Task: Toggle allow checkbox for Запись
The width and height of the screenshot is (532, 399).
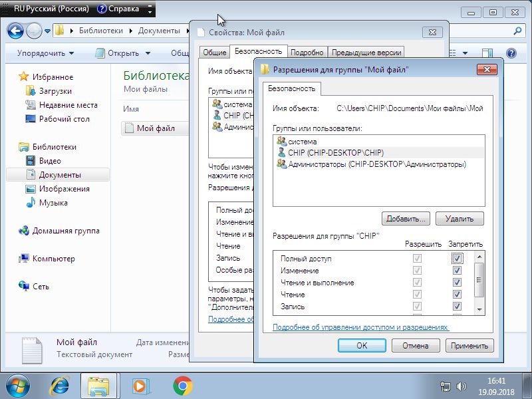Action: click(x=417, y=306)
